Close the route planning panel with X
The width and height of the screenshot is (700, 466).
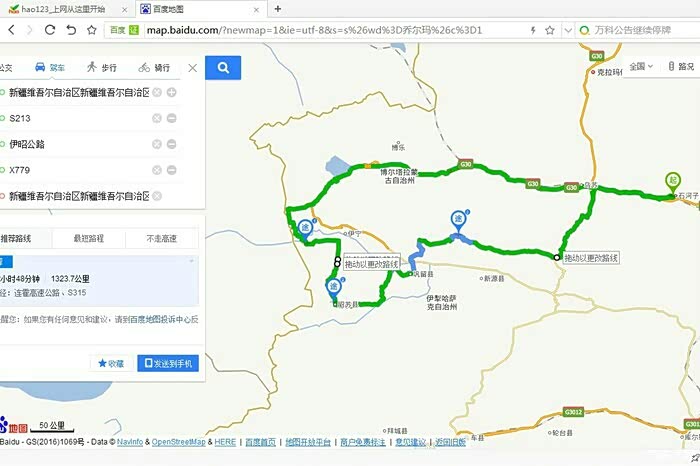pyautogui.click(x=193, y=68)
